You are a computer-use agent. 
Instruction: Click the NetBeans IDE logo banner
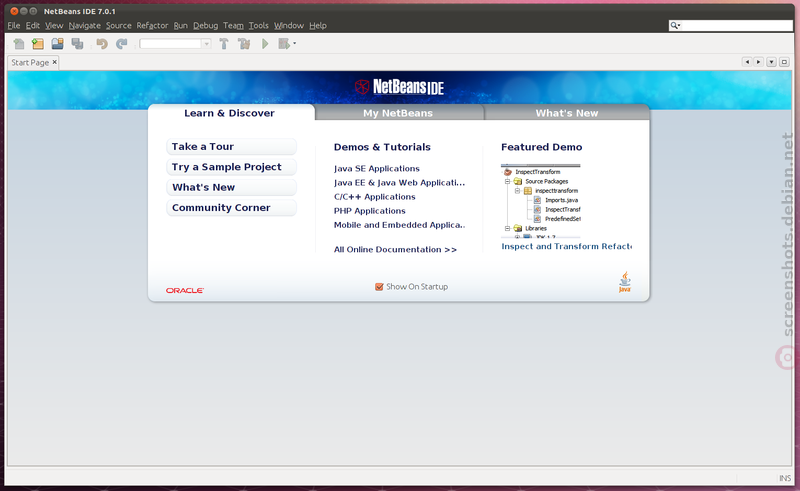399,87
